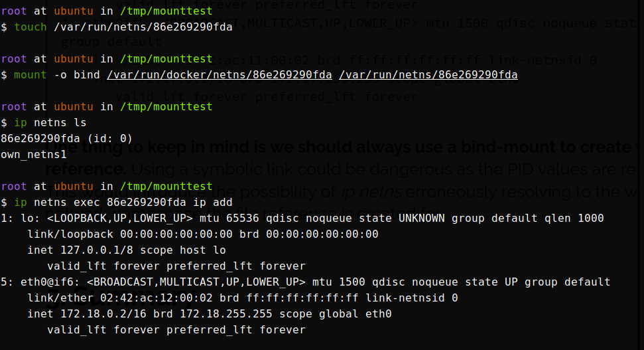Viewport: 644px width, 350px height.
Task: Click the "-o bind" mount option
Action: click(76, 75)
